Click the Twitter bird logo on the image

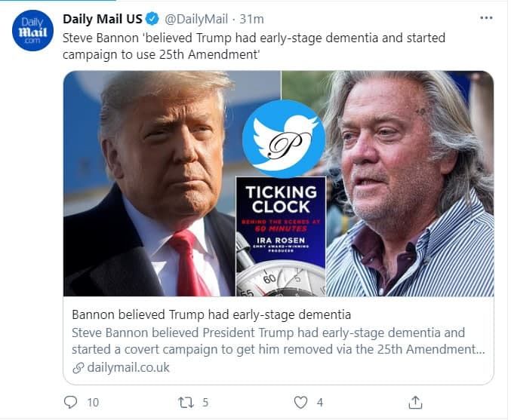(x=283, y=139)
